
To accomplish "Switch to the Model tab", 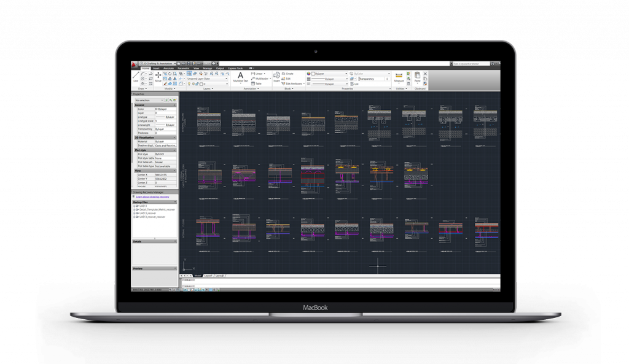I will coord(198,276).
